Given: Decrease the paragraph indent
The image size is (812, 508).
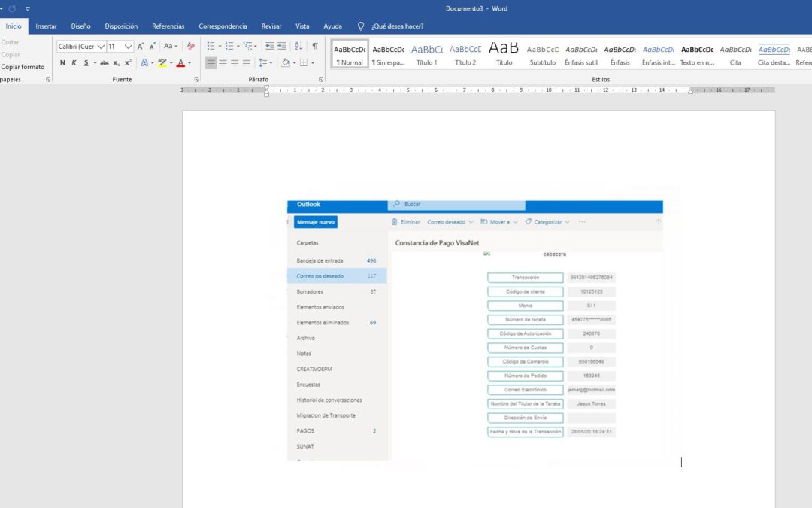Looking at the screenshot, I should 270,46.
